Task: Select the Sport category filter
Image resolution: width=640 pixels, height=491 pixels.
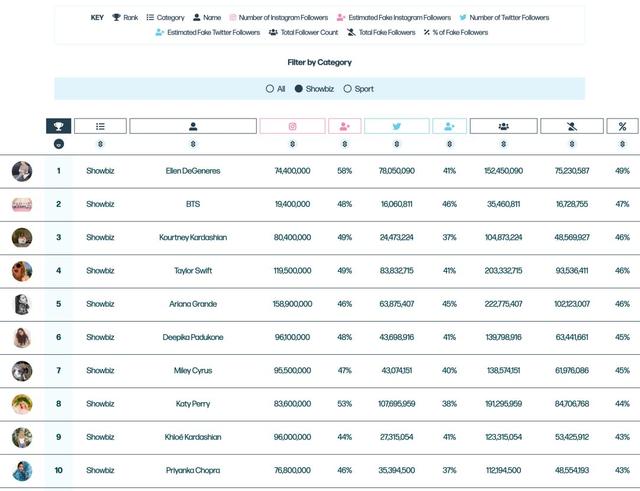Action: point(359,89)
